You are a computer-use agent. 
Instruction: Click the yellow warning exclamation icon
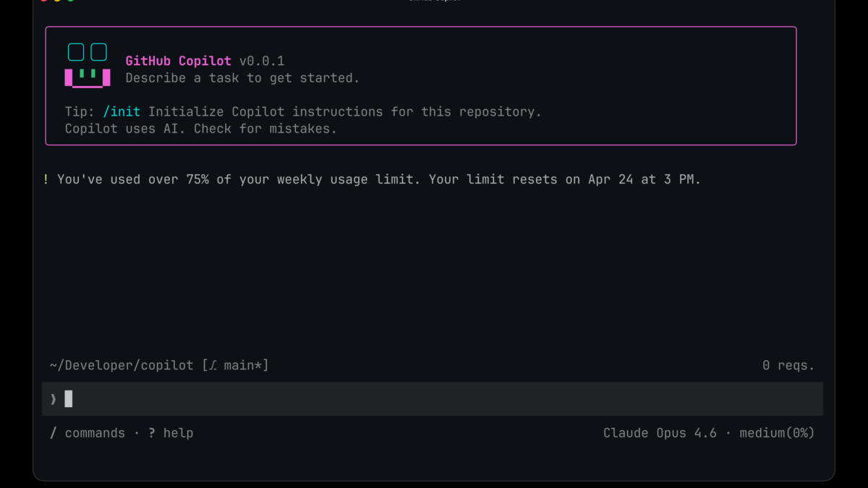(x=46, y=179)
